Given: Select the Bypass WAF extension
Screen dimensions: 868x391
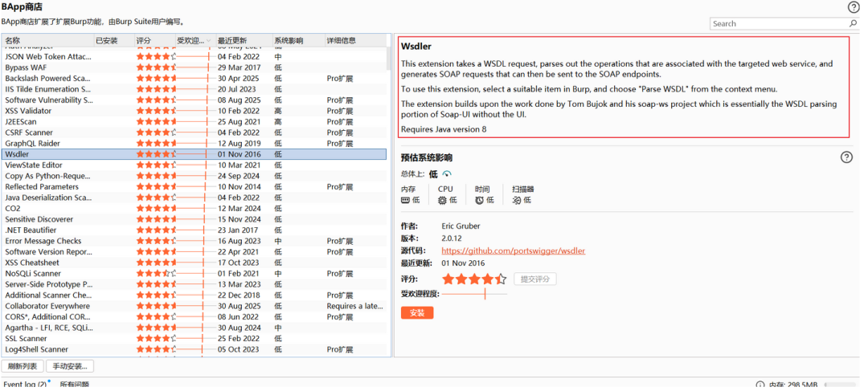Looking at the screenshot, I should click(194, 67).
